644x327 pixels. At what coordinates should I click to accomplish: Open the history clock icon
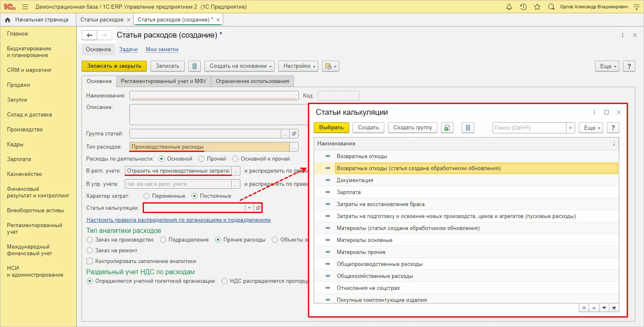(x=523, y=7)
